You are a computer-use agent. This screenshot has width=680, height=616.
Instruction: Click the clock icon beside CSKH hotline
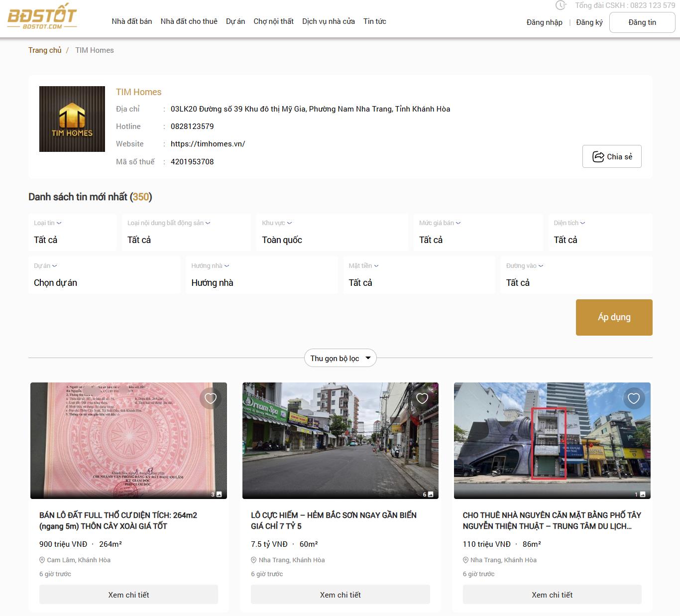click(x=561, y=5)
